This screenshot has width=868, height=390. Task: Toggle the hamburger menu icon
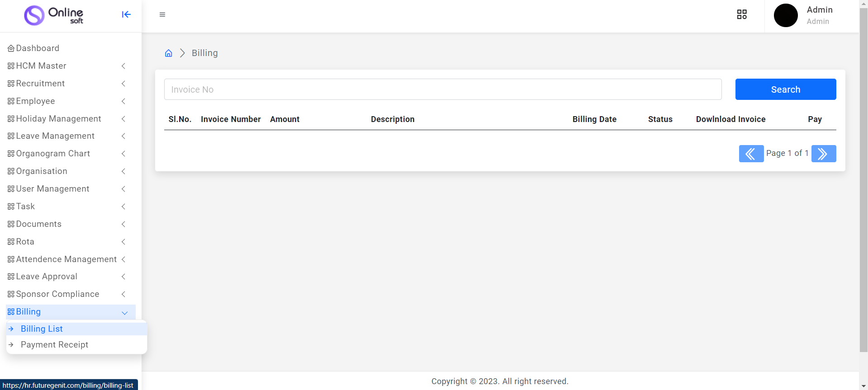162,14
